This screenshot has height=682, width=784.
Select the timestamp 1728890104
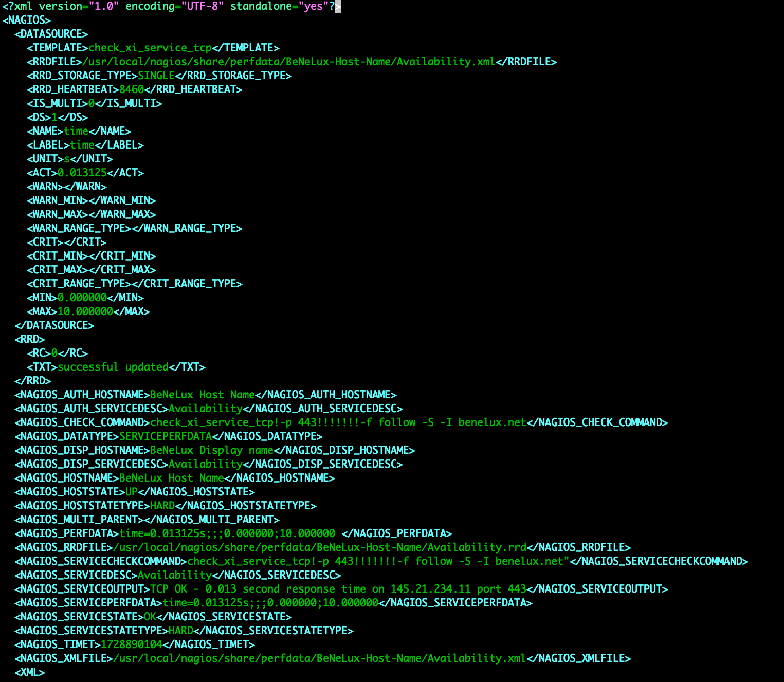132,644
